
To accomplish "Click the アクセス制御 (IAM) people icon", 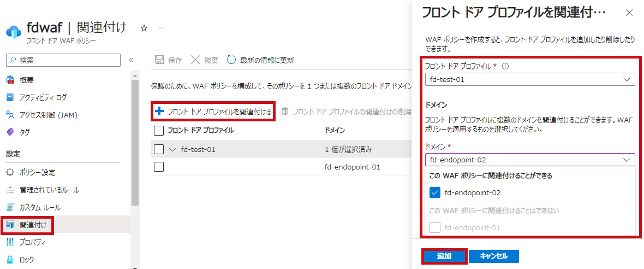I will [10, 114].
